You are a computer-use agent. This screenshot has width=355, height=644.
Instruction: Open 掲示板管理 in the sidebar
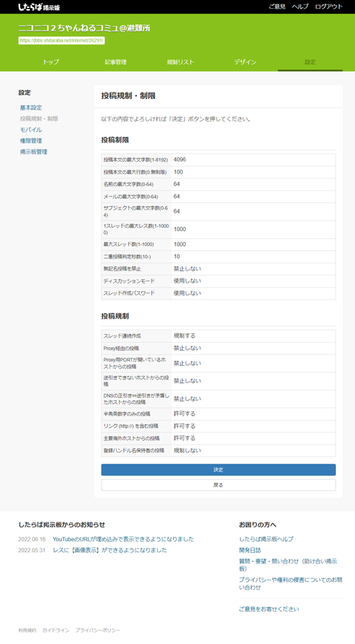[34, 152]
